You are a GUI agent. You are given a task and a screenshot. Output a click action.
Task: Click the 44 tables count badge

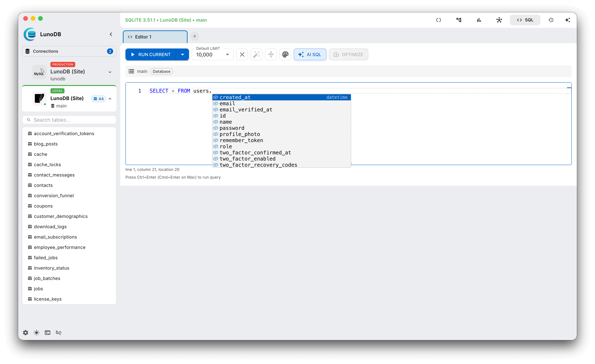coord(98,99)
